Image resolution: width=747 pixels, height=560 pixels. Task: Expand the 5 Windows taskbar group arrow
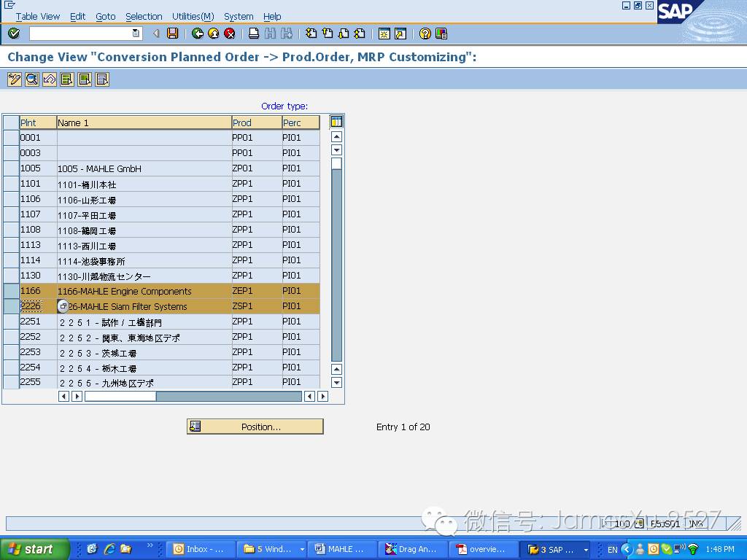(302, 549)
